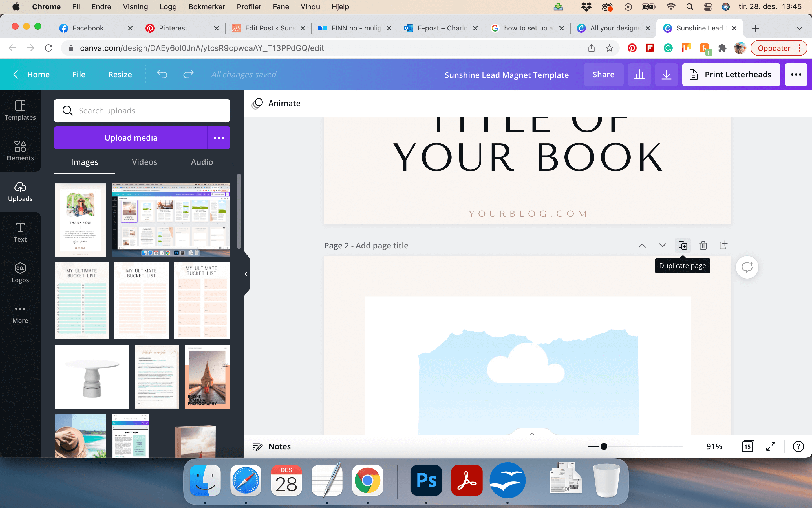Delete page 2 with the trash icon
The width and height of the screenshot is (812, 508).
point(703,246)
